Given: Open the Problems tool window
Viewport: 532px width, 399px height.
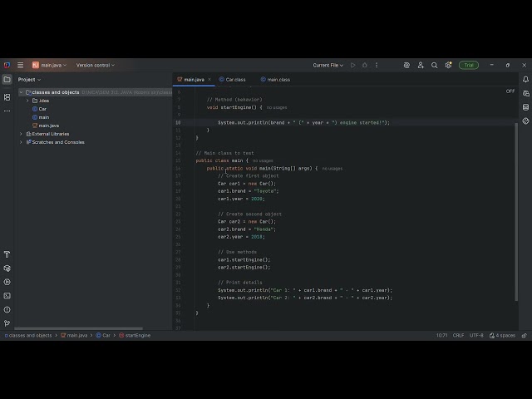Looking at the screenshot, I should pyautogui.click(x=7, y=310).
